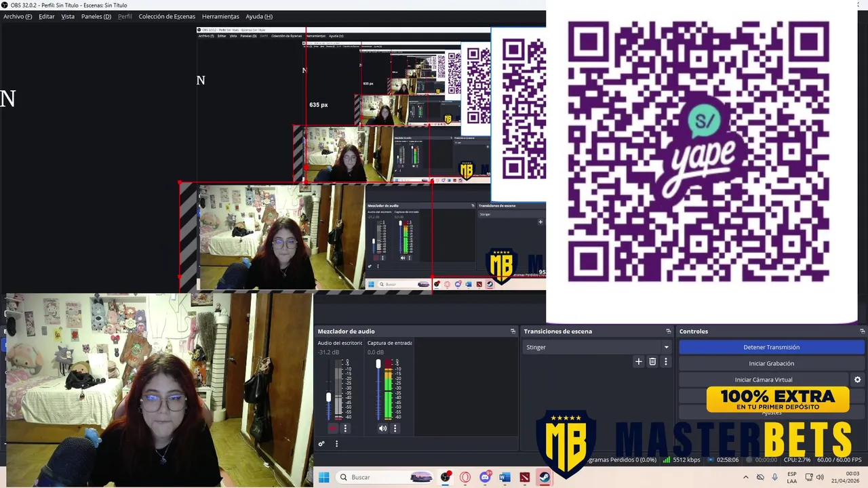The image size is (868, 488).
Task: Open three-dot options for Captura de entrada
Action: click(395, 428)
